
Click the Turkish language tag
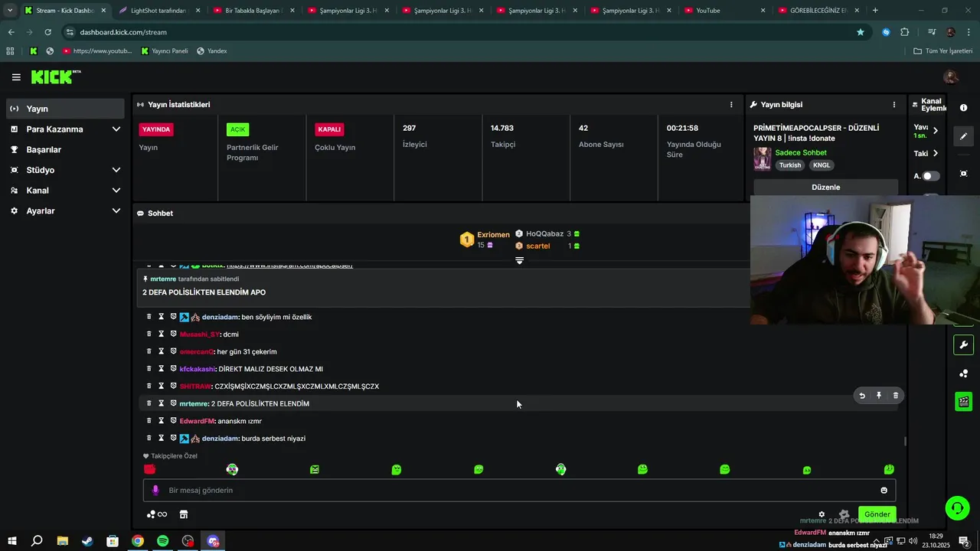[x=790, y=165]
